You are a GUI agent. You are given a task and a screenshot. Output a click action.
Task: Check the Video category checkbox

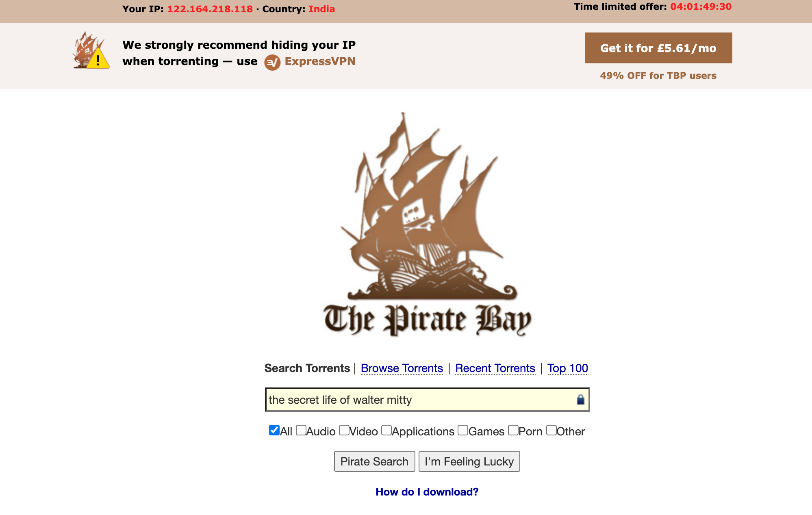(344, 430)
